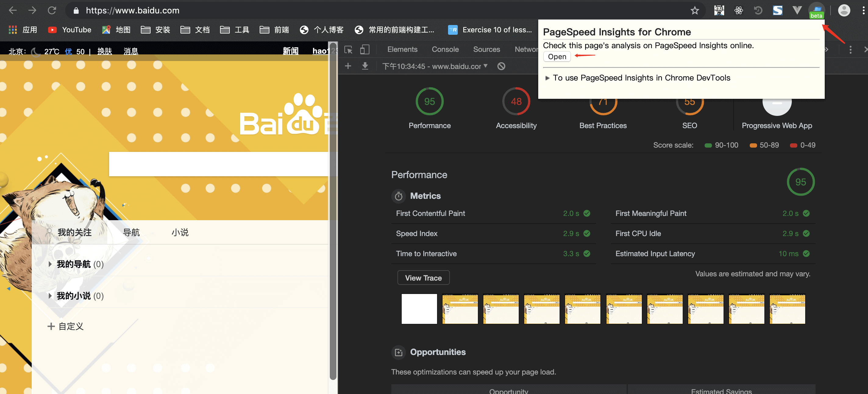Click the browser back arrow
This screenshot has height=394, width=868.
tap(13, 10)
